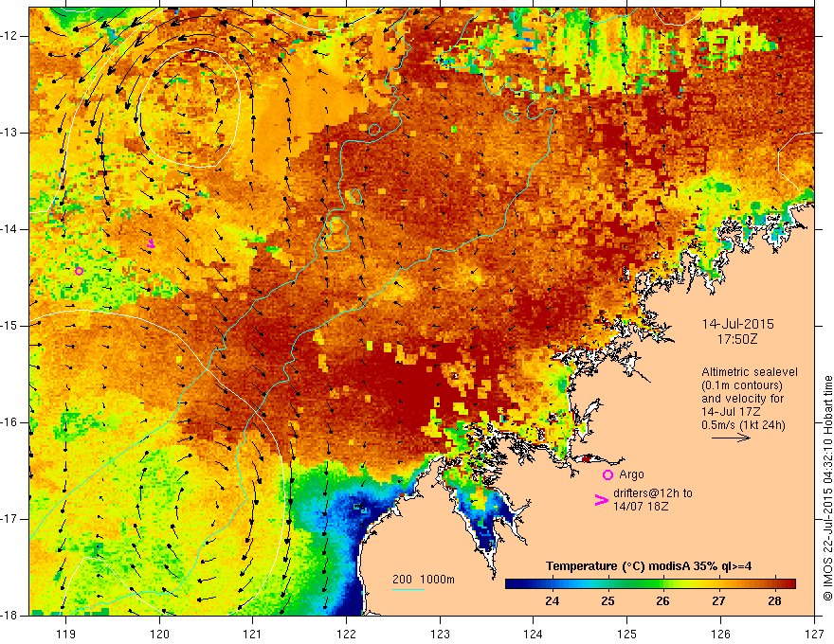
Task: Click the latitude axis label "-12"
Action: 9,36
